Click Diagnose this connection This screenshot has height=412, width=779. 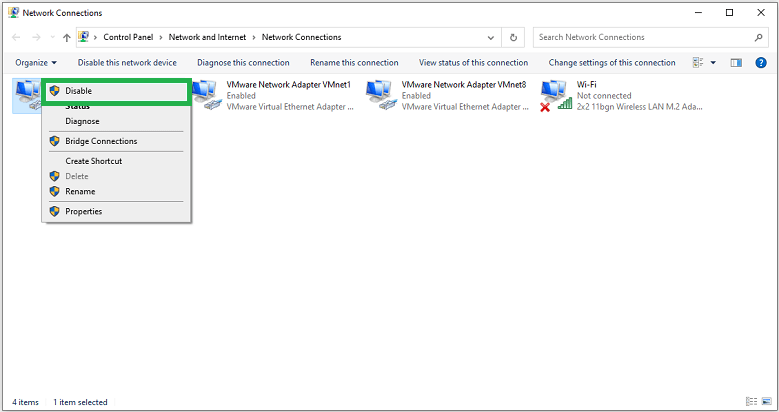point(243,63)
